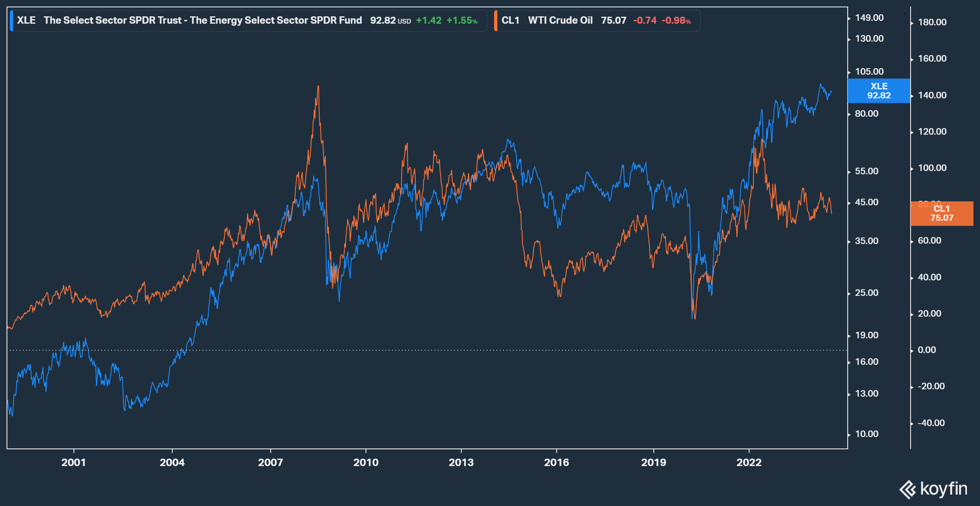This screenshot has height=506, width=980.
Task: Click the koyfin logo icon
Action: tap(907, 489)
